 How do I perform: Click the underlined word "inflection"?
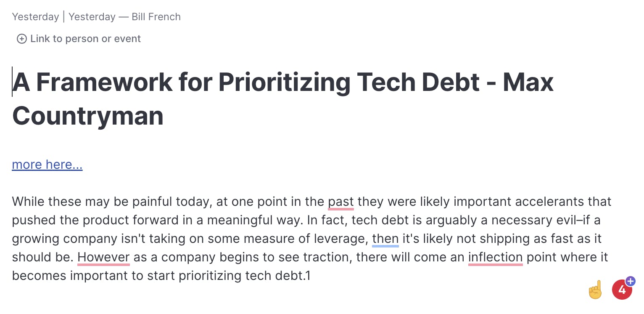pyautogui.click(x=495, y=257)
